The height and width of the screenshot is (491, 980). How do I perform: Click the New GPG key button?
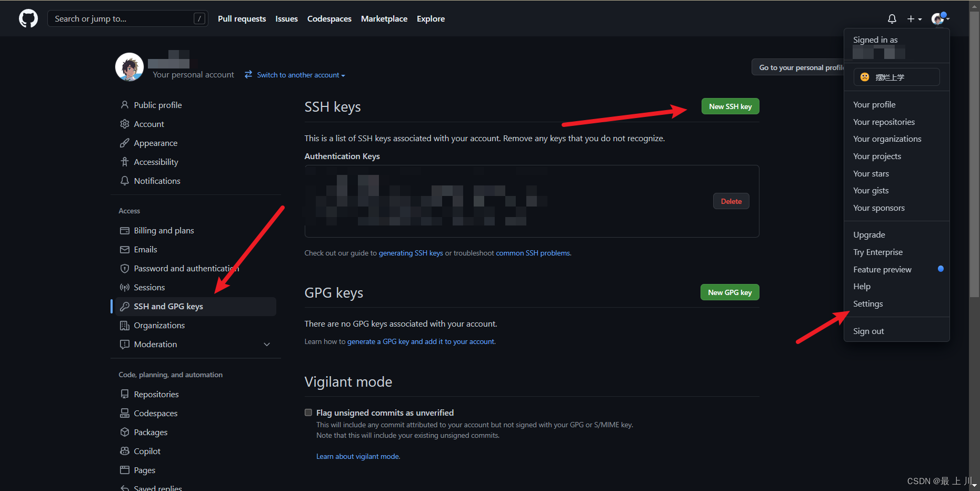pos(729,292)
